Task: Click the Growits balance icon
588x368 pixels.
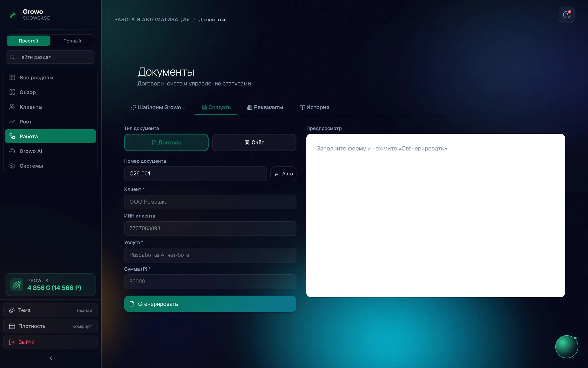Action: (17, 285)
